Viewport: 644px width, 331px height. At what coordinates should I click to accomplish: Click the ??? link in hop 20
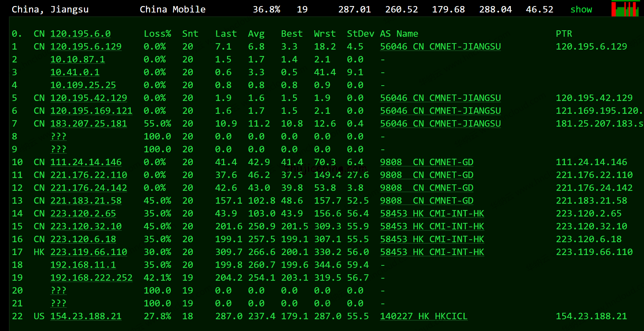pyautogui.click(x=59, y=291)
